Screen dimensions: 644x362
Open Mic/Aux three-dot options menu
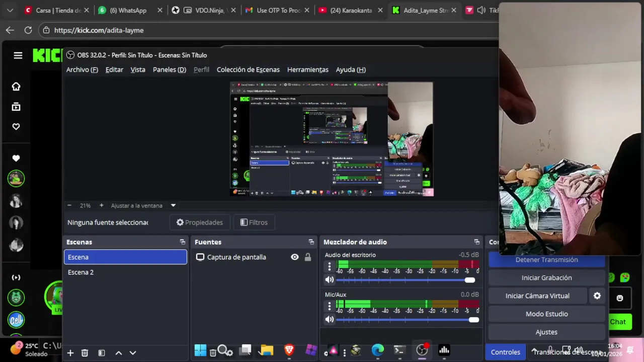coord(330,306)
